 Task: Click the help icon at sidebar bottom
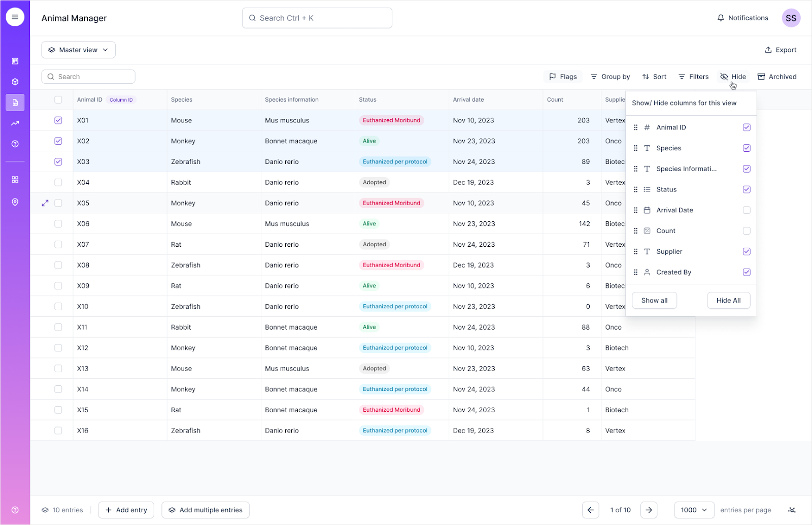[x=15, y=510]
